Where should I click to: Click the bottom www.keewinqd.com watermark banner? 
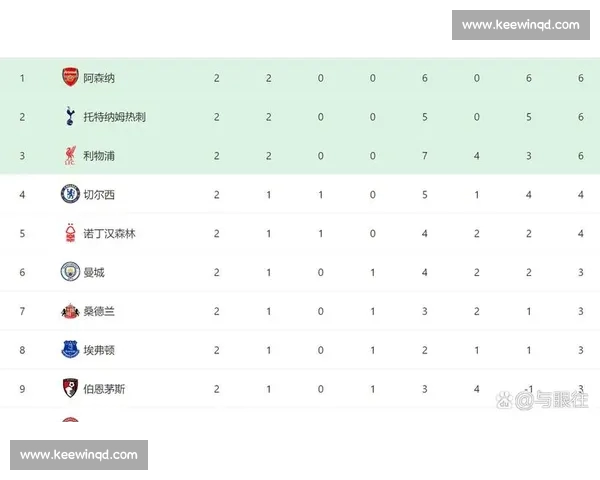tap(79, 455)
